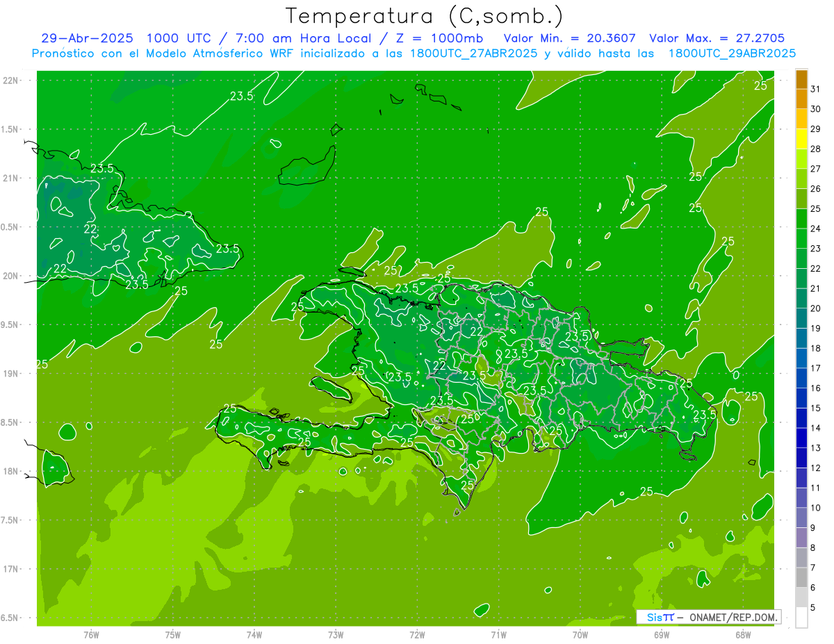
Task: Click the colorbar label "24"
Action: (816, 229)
